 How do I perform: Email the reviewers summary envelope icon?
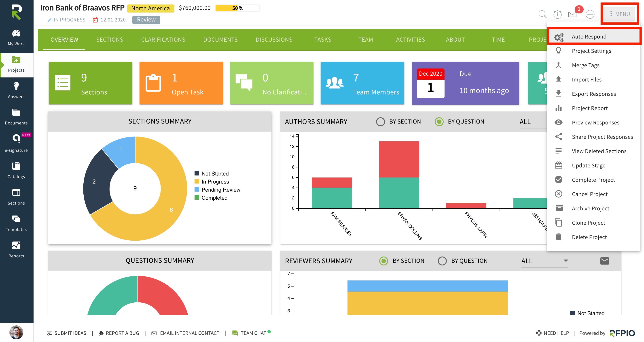click(x=604, y=261)
